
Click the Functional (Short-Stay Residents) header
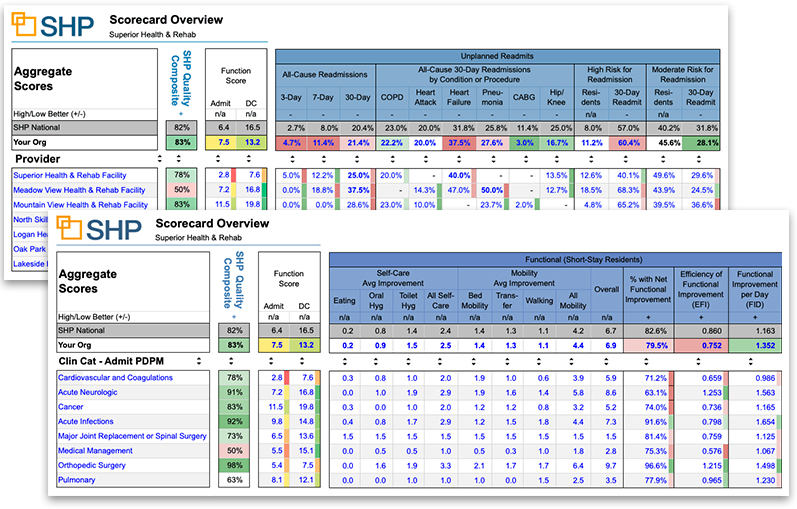(x=555, y=259)
